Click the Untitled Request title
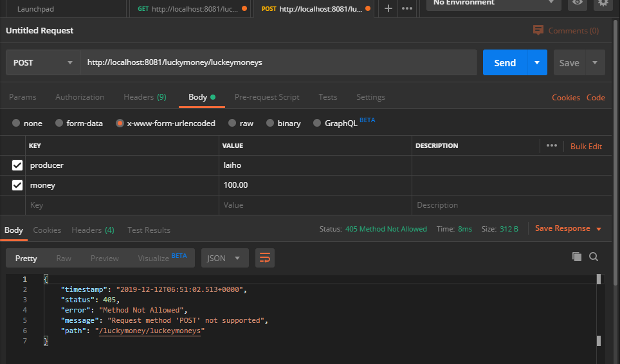The height and width of the screenshot is (364, 620). 39,30
